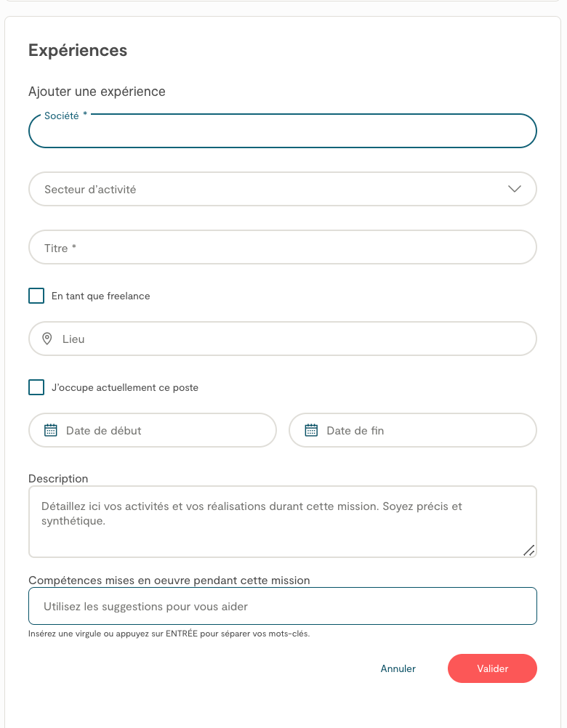The image size is (567, 728).
Task: Click the calendar icon for Date de début
Action: [x=51, y=430]
